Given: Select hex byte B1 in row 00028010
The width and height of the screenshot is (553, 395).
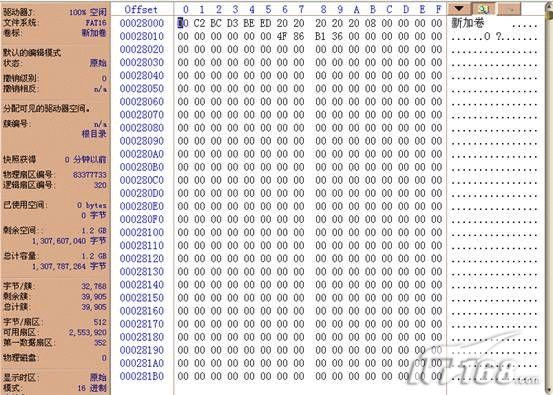Looking at the screenshot, I should click(x=320, y=36).
